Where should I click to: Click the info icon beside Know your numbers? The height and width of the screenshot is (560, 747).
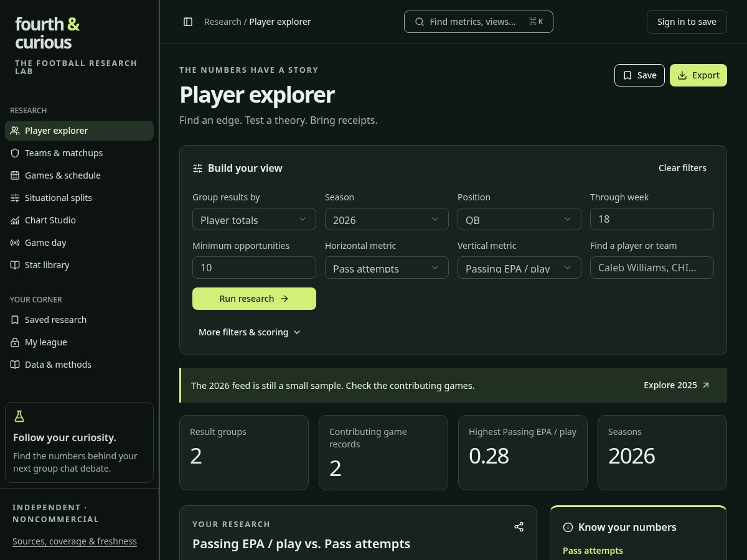click(x=568, y=527)
